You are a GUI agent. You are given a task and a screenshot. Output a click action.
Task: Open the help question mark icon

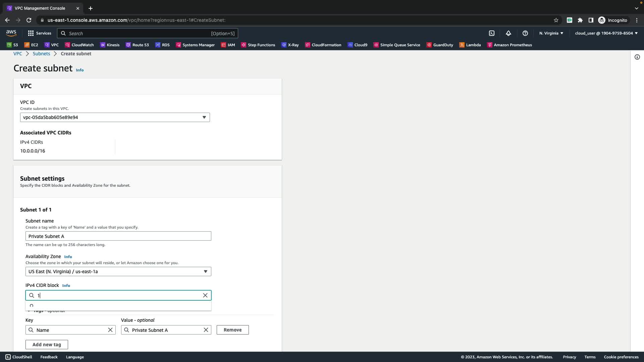click(x=525, y=33)
